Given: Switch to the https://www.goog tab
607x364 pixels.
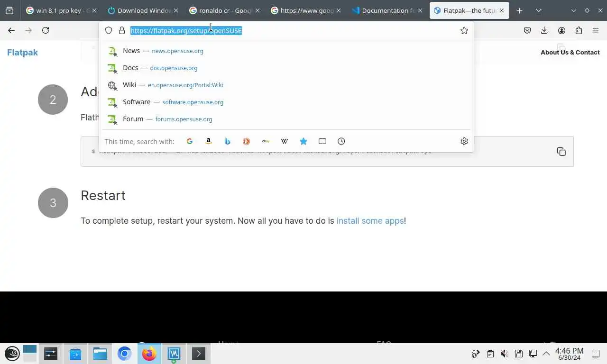Looking at the screenshot, I should 306,10.
